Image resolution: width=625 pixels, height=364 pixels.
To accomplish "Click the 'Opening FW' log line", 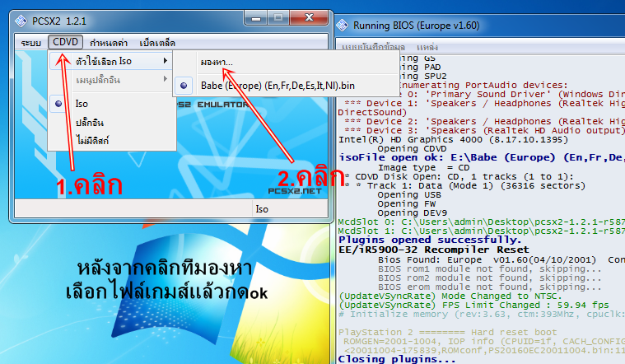I will [407, 203].
